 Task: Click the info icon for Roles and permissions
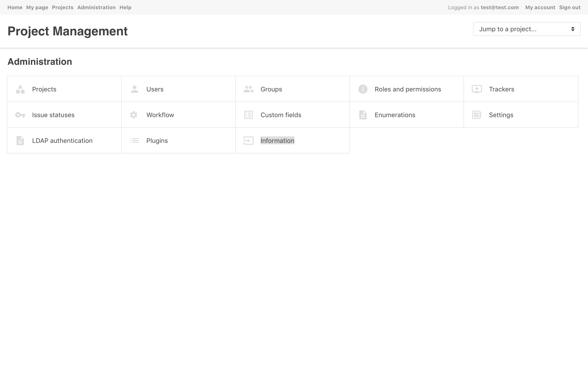click(363, 89)
